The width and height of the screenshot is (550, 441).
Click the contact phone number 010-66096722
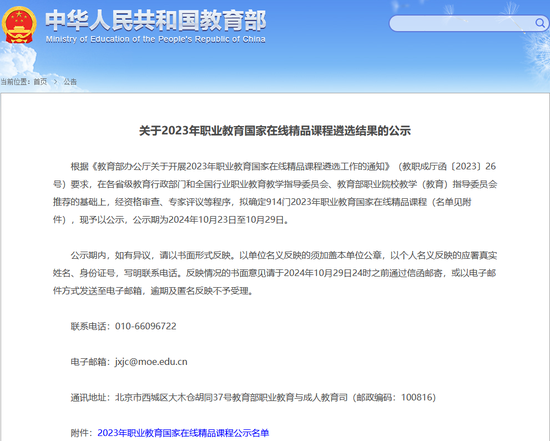146,326
